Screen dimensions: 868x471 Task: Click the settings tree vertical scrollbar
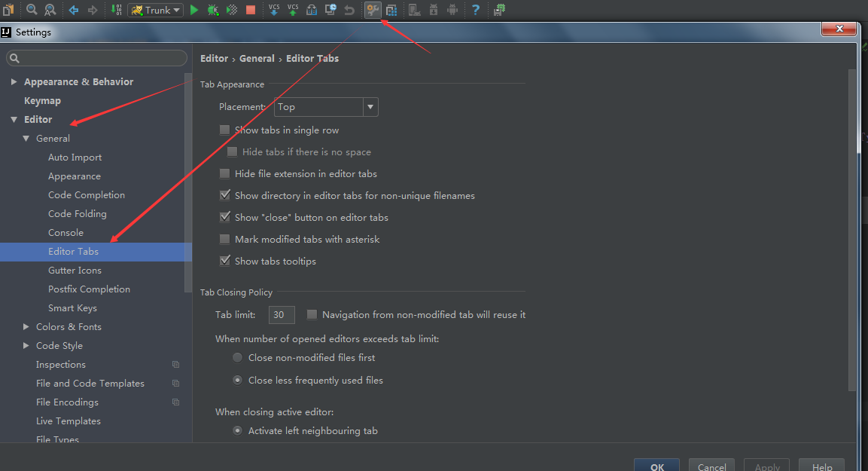coord(188,183)
